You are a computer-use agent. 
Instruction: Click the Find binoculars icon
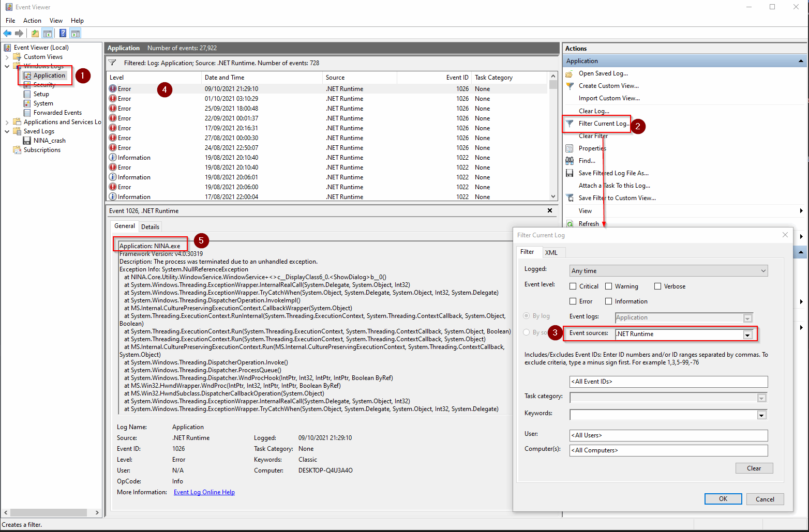pyautogui.click(x=570, y=161)
